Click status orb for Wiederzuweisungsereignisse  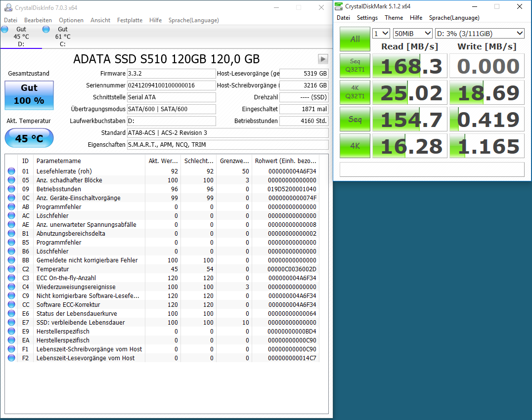tap(11, 287)
